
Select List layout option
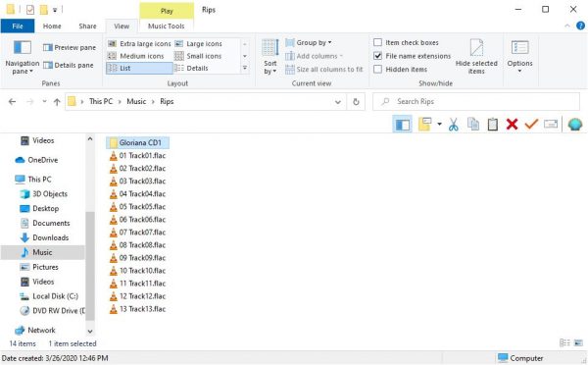[x=139, y=68]
